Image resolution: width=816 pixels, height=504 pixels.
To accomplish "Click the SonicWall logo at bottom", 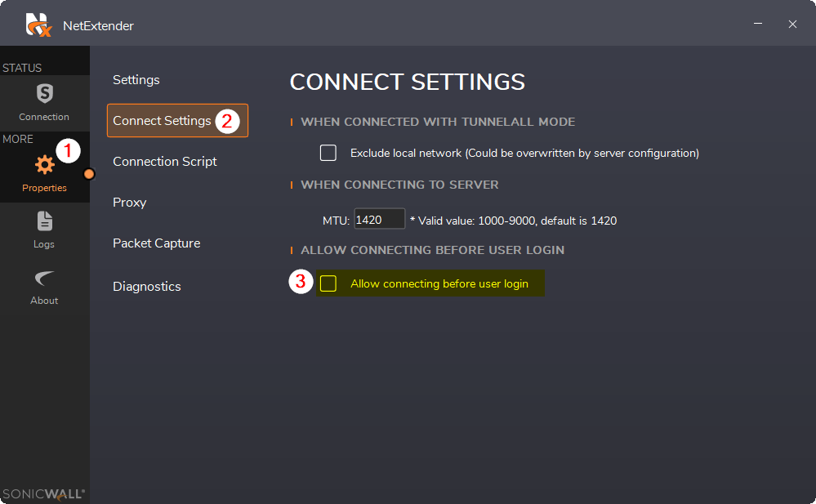I will [43, 494].
